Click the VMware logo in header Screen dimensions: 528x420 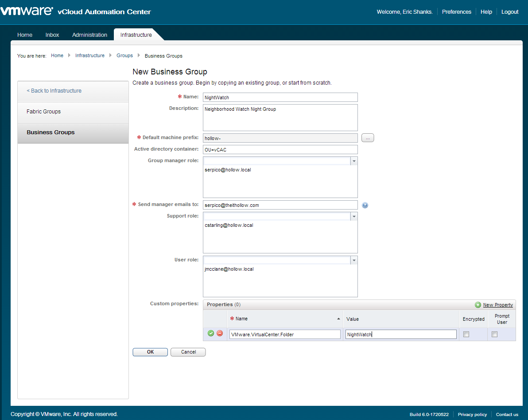point(27,12)
